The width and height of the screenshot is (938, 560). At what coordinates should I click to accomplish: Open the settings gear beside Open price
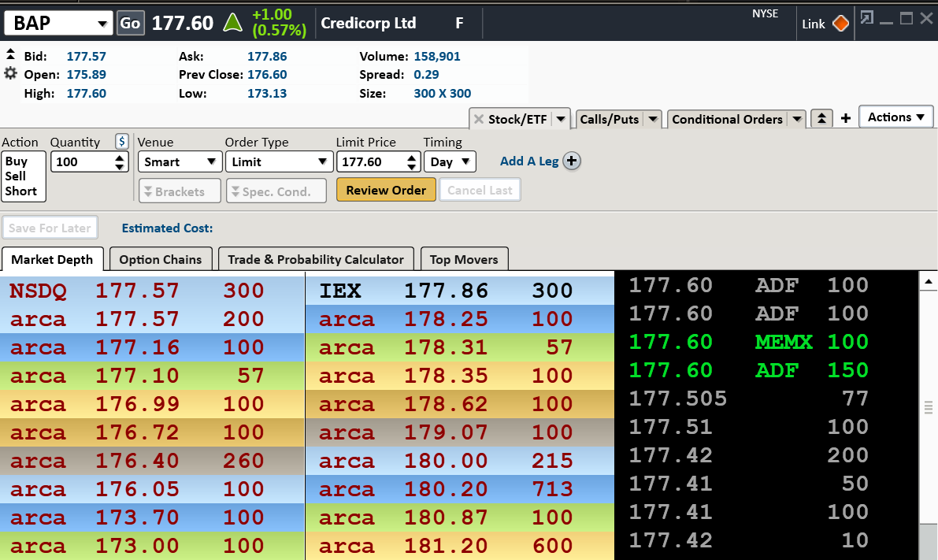[10, 73]
